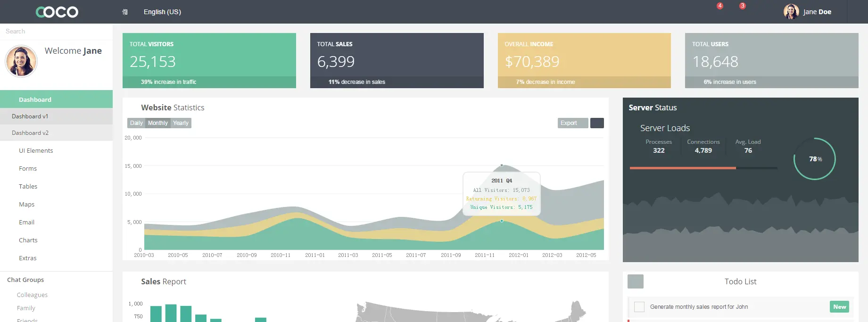Click the 78% circular load gauge
Viewport: 868px width, 322px height.
(x=814, y=159)
